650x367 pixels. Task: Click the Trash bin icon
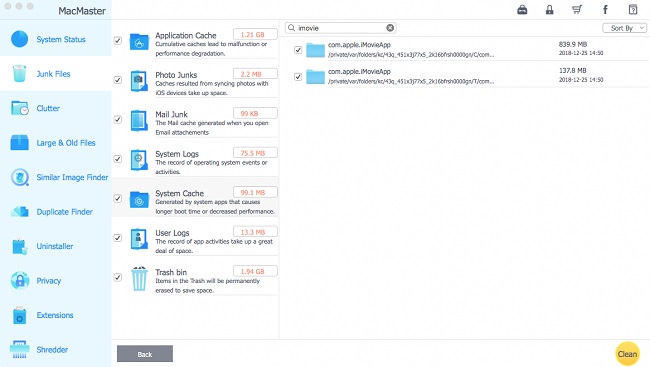click(x=139, y=278)
